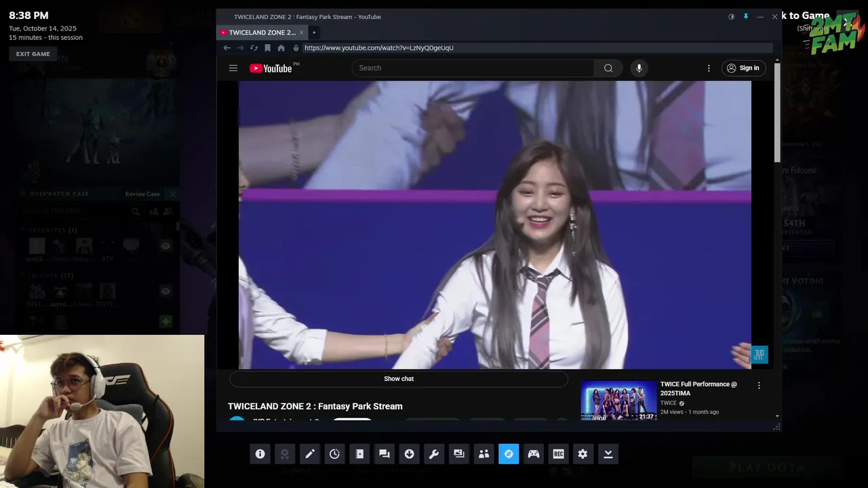Screen dimensions: 868x488
Task: Submit search with magnifier button on YouTube
Action: tap(608, 68)
